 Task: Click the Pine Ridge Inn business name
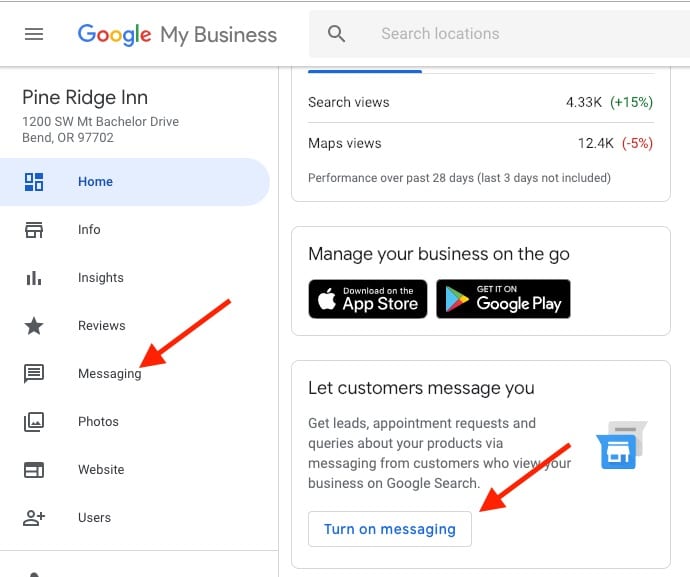[85, 97]
